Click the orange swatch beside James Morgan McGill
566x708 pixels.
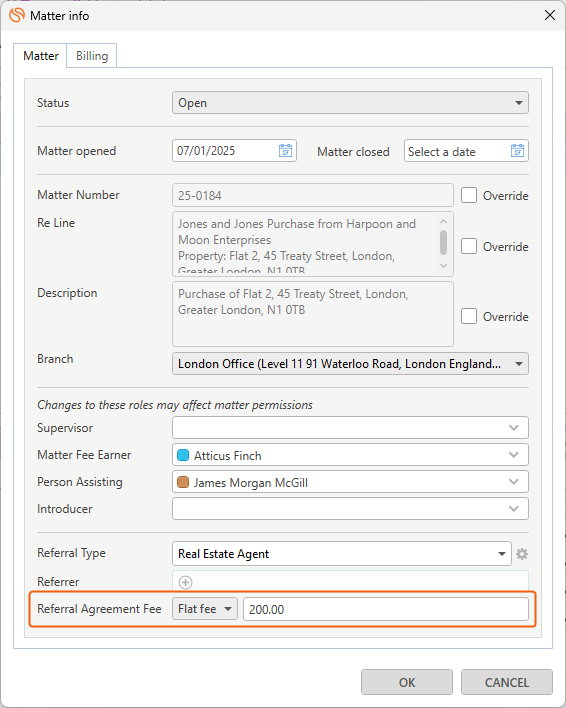pyautogui.click(x=183, y=482)
